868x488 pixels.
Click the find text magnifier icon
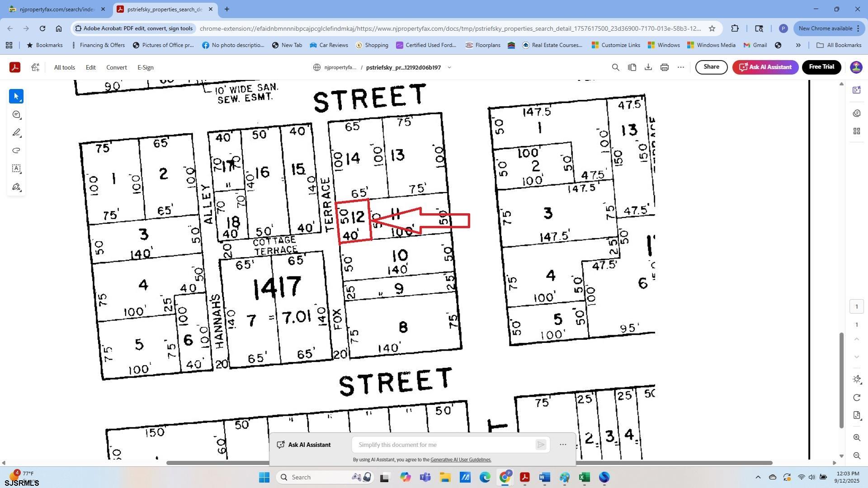tap(615, 67)
